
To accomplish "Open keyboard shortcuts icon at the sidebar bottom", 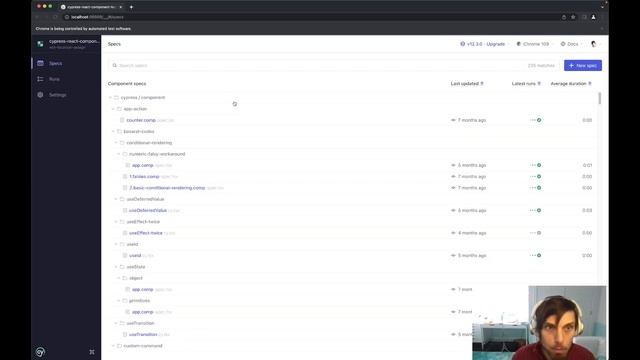I will [92, 352].
